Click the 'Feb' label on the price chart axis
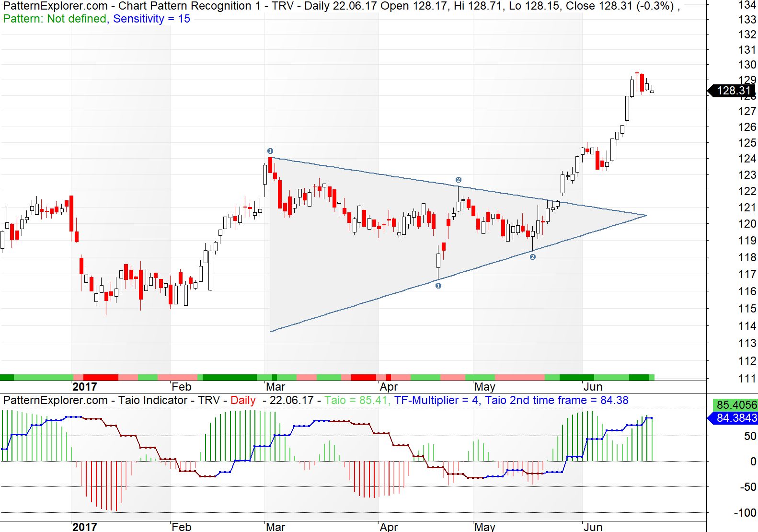The image size is (758, 532). pyautogui.click(x=182, y=387)
